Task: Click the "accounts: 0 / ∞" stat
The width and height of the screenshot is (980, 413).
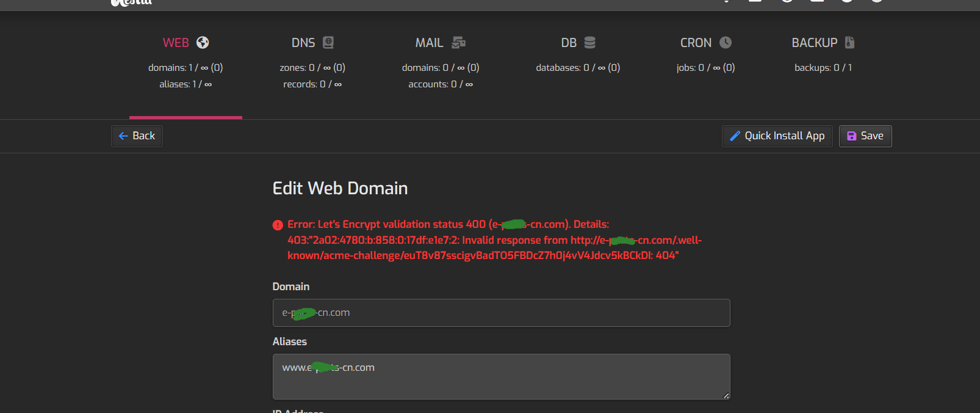Action: coord(441,84)
